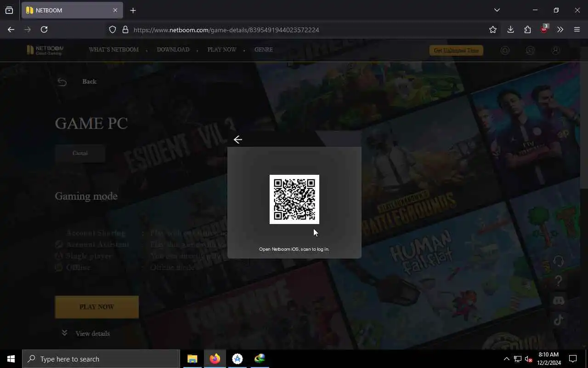Viewport: 588px width, 368px height.
Task: Click the "Open Netboom iOS, scan to log in." text
Action: [294, 249]
